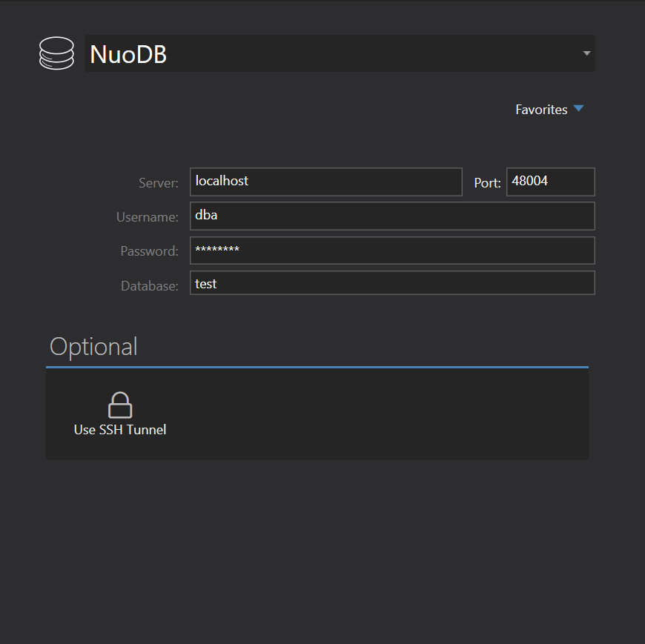This screenshot has height=644, width=645.
Task: Click the Database: field label
Action: [x=149, y=285]
